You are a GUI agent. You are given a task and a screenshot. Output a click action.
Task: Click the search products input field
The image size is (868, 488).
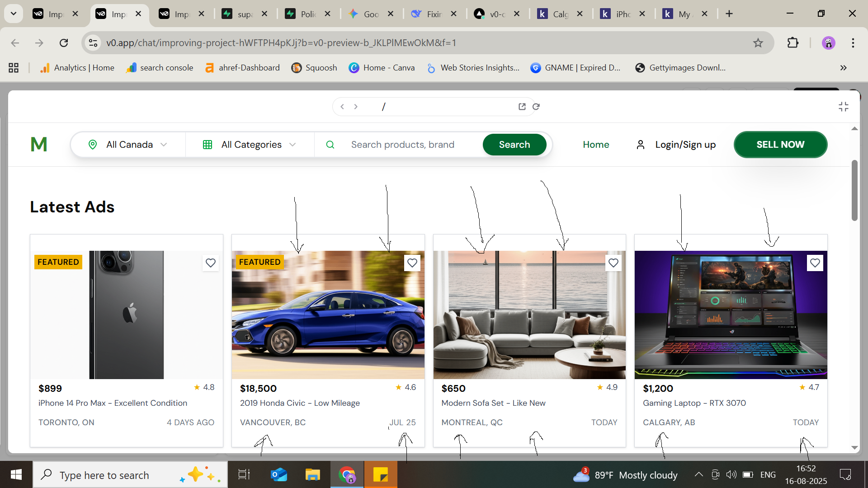tap(403, 144)
